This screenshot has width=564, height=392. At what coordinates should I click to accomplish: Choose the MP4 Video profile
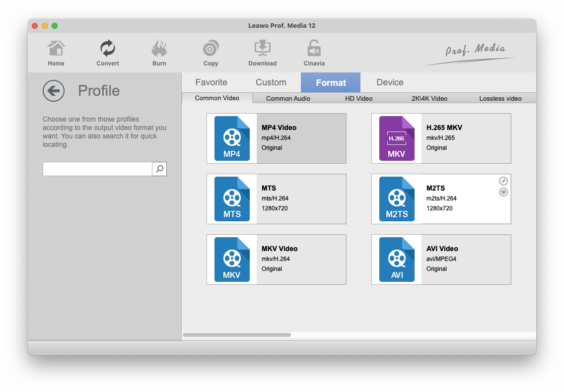277,138
